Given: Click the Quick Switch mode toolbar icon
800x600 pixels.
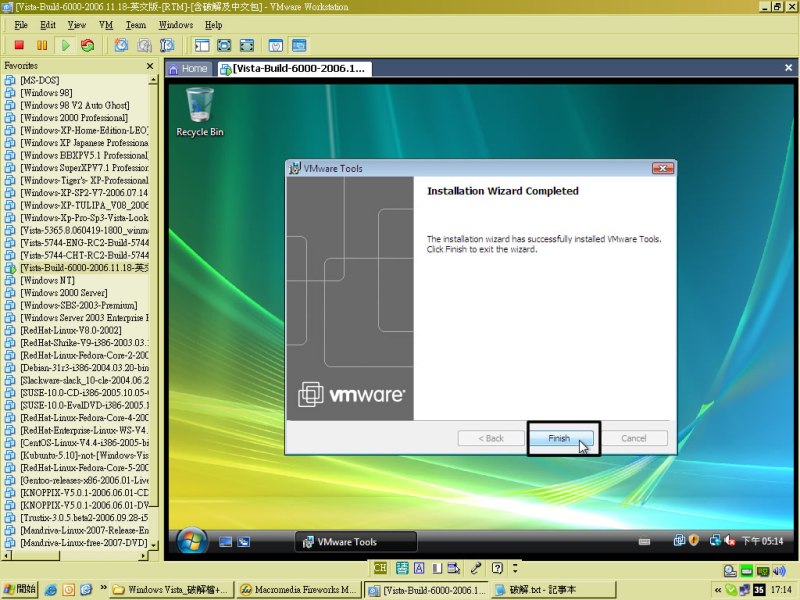Looking at the screenshot, I should [x=224, y=45].
